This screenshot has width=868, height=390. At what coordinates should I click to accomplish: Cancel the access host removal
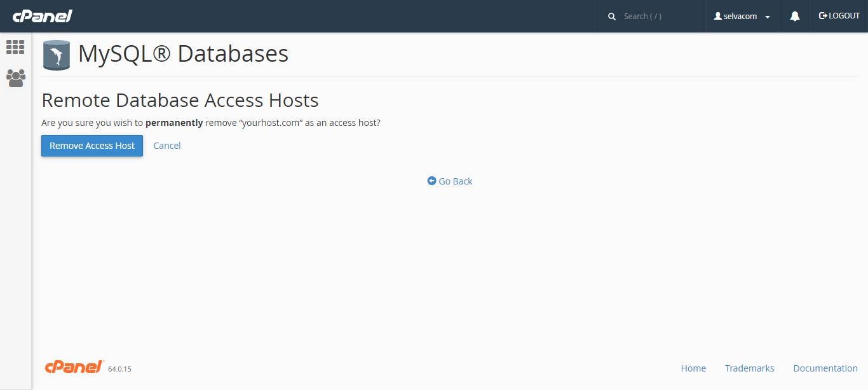click(x=167, y=146)
